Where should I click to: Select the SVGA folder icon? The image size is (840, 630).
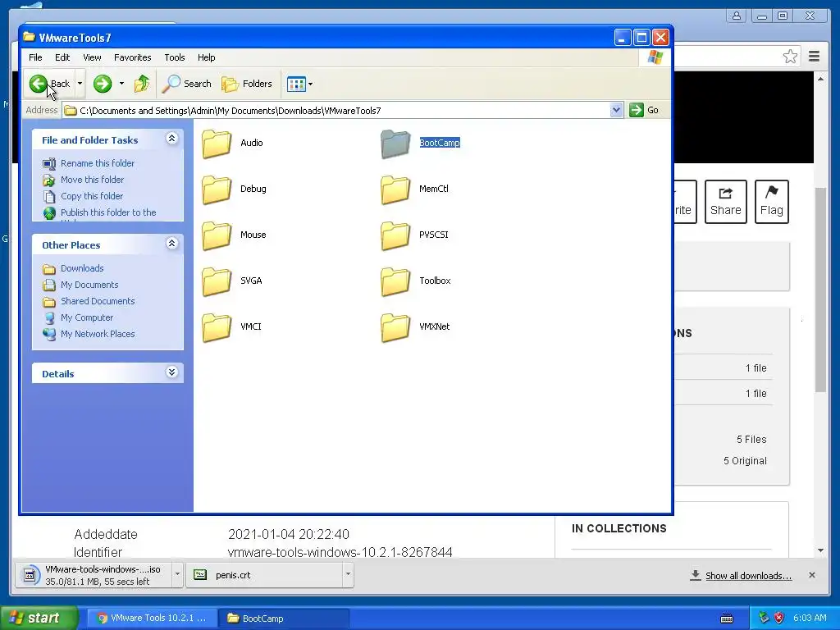(x=217, y=281)
